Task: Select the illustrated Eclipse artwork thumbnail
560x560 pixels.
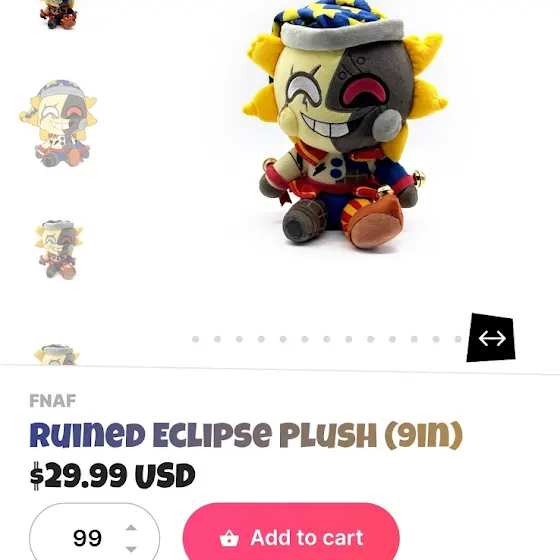Action: (58, 124)
